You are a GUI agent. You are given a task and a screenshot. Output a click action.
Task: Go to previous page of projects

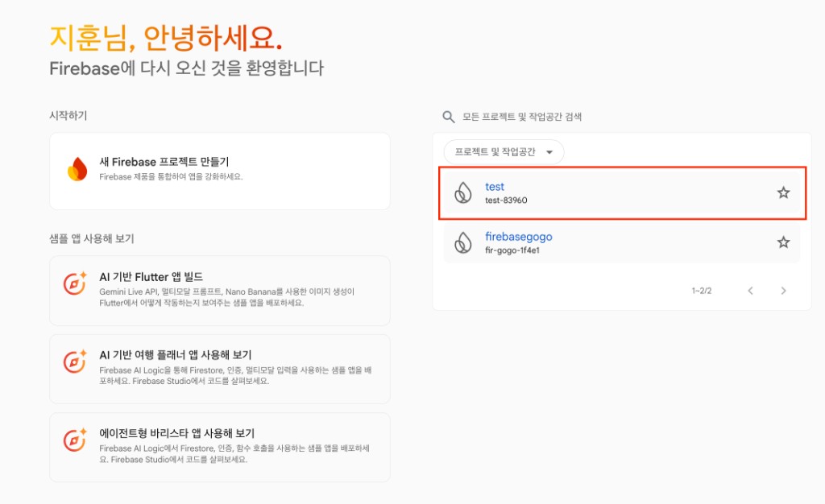tap(750, 291)
